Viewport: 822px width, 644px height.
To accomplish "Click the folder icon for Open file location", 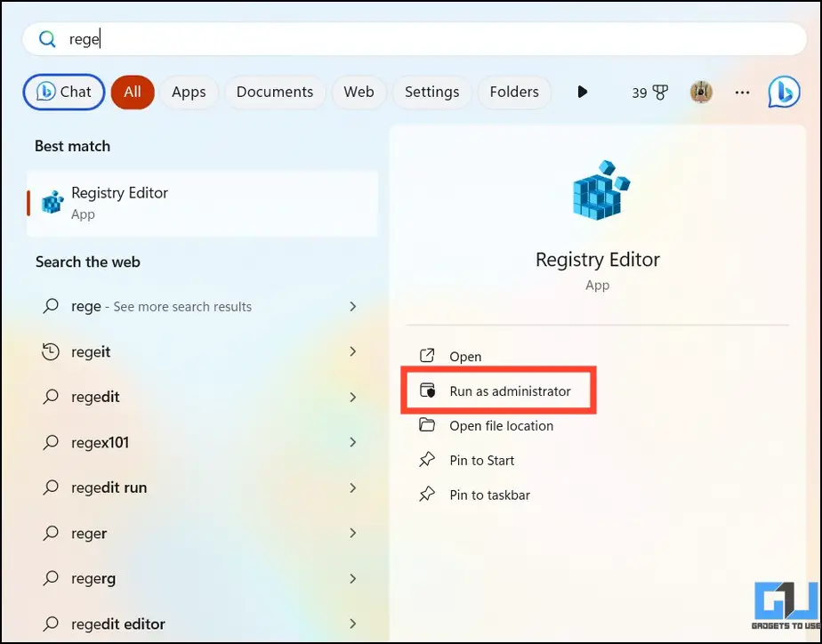I will pos(427,425).
